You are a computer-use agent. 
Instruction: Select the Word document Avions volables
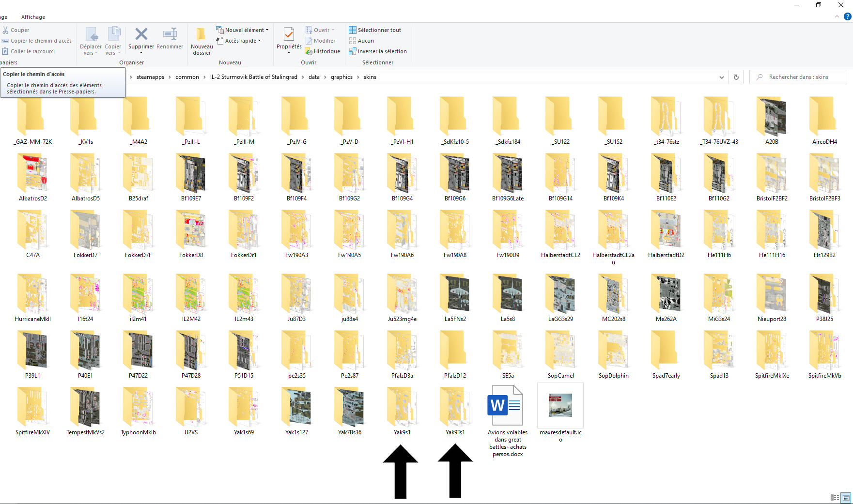508,421
